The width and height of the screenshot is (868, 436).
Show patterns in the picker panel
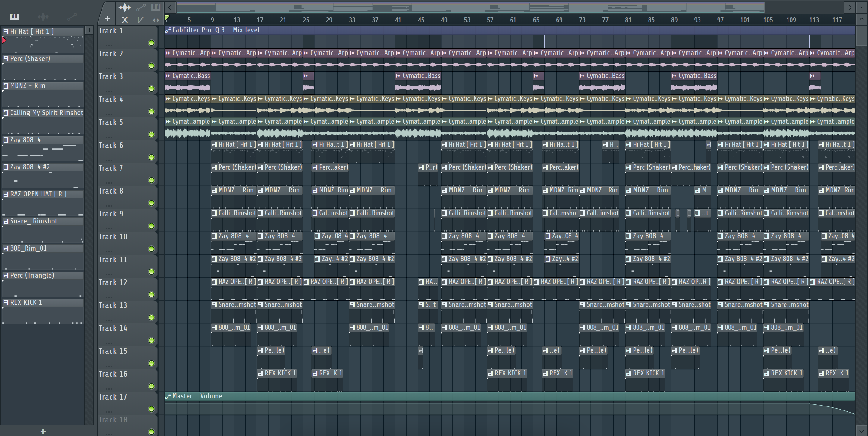[x=14, y=17]
